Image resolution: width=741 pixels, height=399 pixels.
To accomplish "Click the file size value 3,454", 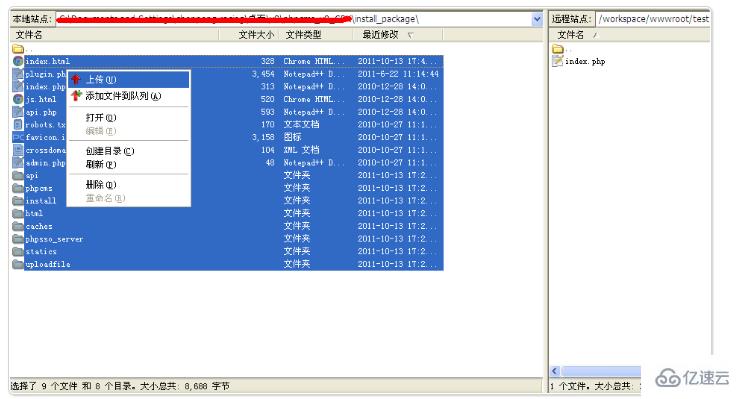I will (263, 74).
